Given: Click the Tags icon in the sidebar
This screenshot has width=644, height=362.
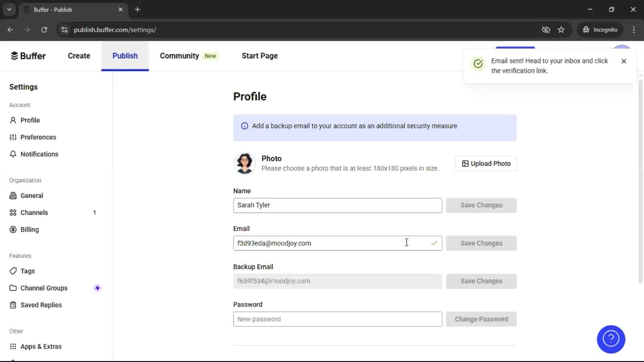Looking at the screenshot, I should pyautogui.click(x=13, y=271).
